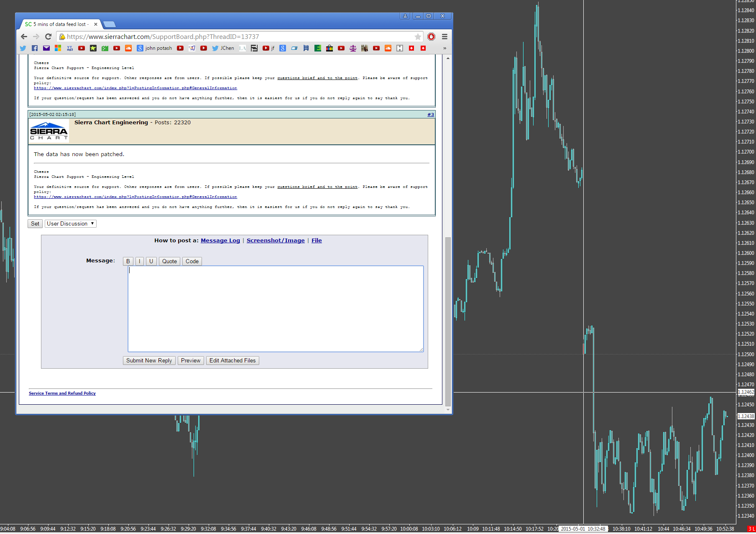Open the User Discussion dropdown

71,223
